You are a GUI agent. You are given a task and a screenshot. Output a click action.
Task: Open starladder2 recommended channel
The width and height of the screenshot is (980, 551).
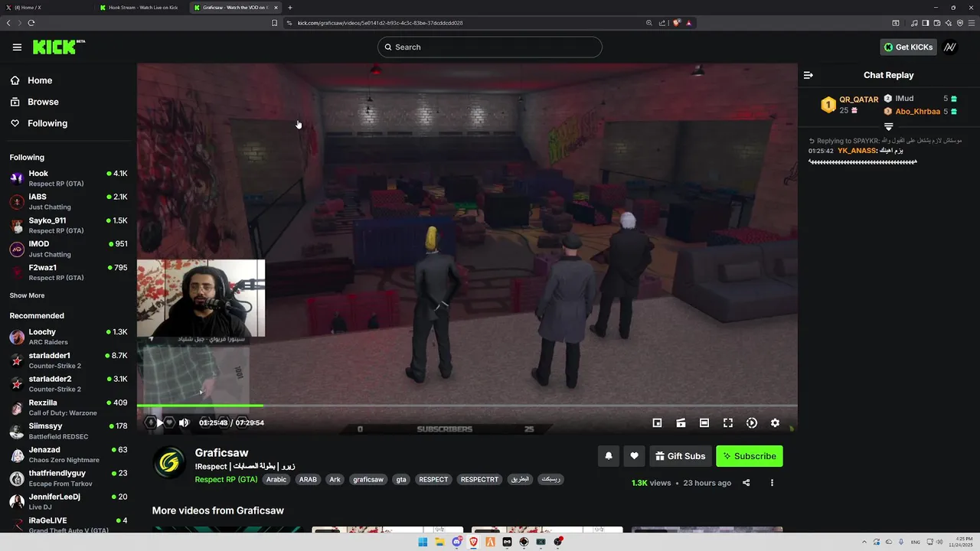click(68, 384)
